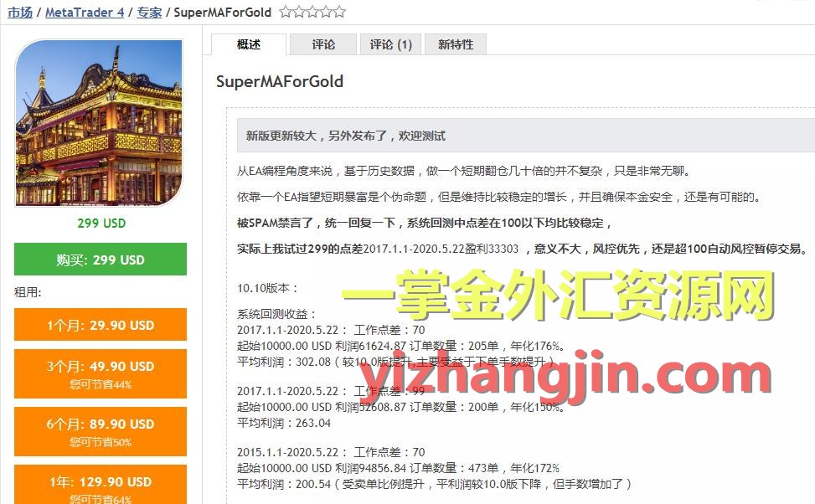Viewport: 815px width, 504px height.
Task: Click the line starting 依靠一个EA指望短期暴富
Action: [500, 197]
